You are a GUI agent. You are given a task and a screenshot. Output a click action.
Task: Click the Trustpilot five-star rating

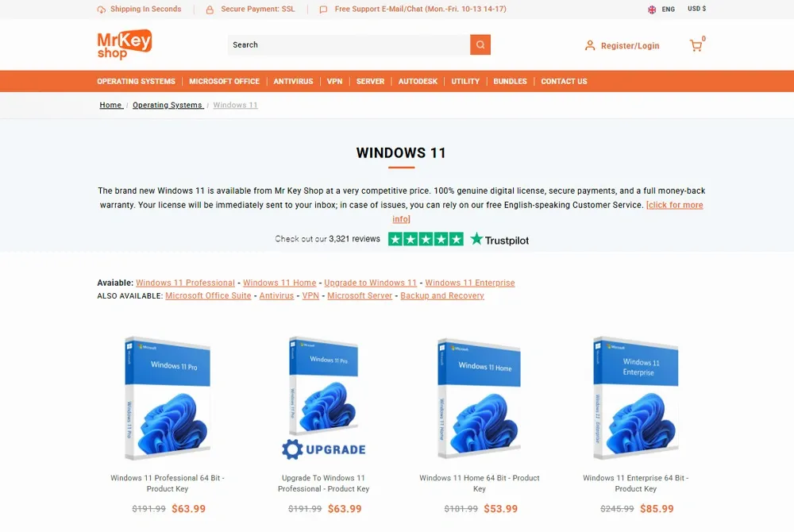tap(426, 239)
